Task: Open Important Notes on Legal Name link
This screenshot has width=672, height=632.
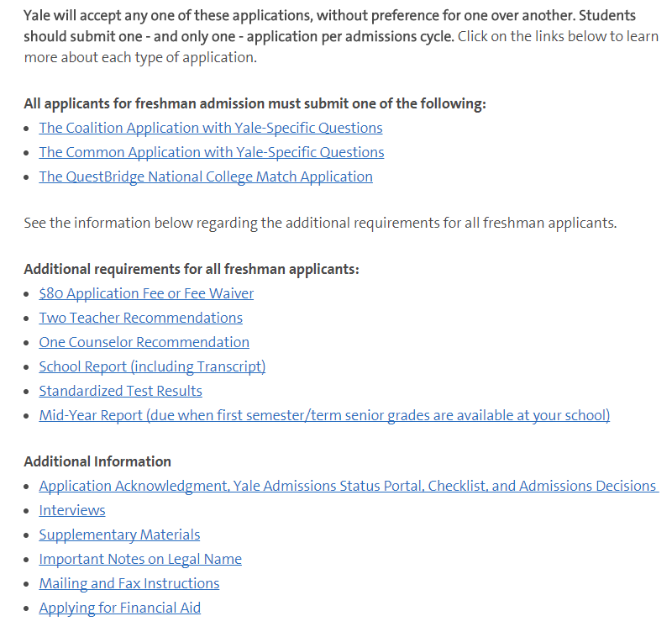Action: (x=140, y=560)
